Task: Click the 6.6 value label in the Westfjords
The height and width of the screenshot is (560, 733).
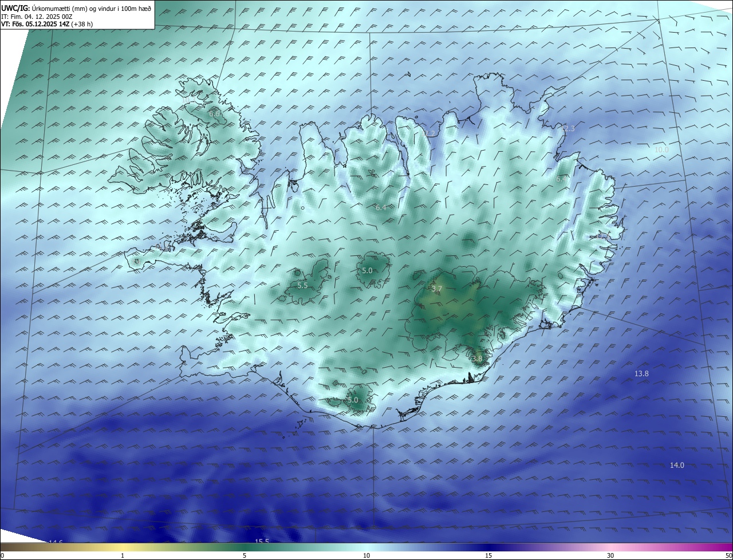Action: [x=215, y=114]
